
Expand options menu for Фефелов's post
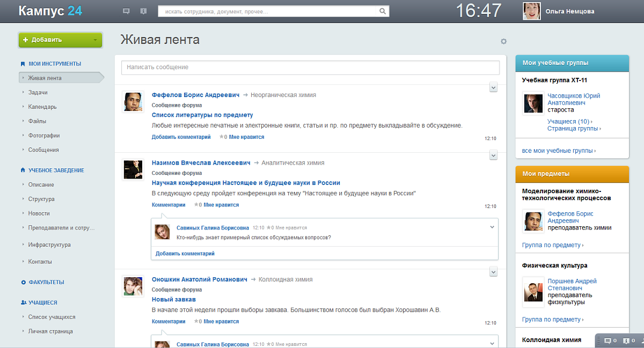tap(494, 87)
